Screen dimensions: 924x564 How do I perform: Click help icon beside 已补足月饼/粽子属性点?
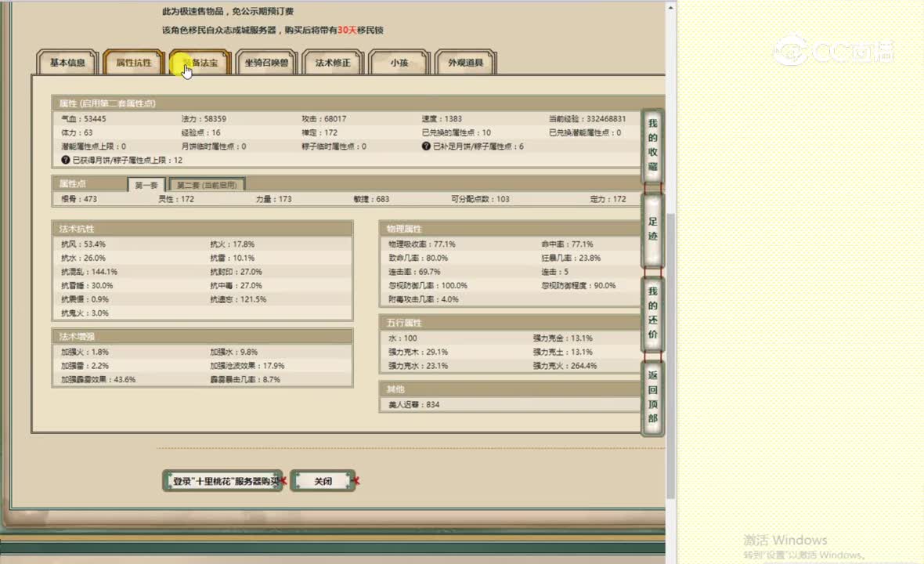click(x=425, y=146)
